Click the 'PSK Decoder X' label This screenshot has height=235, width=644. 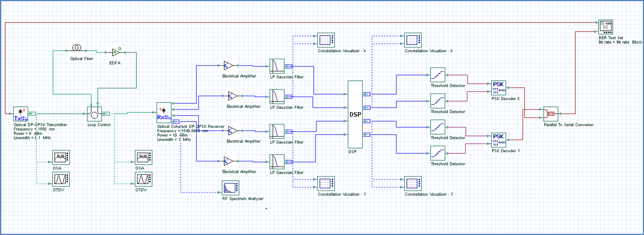coord(506,99)
